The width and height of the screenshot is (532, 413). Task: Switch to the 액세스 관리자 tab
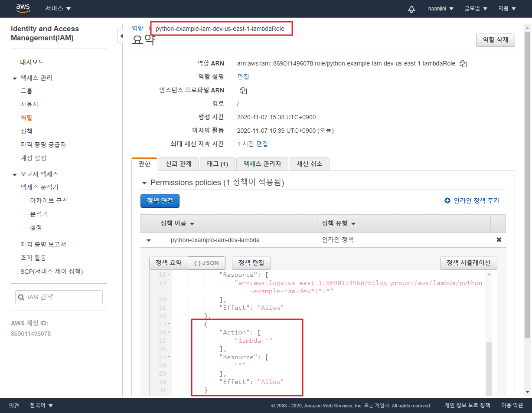coord(262,164)
